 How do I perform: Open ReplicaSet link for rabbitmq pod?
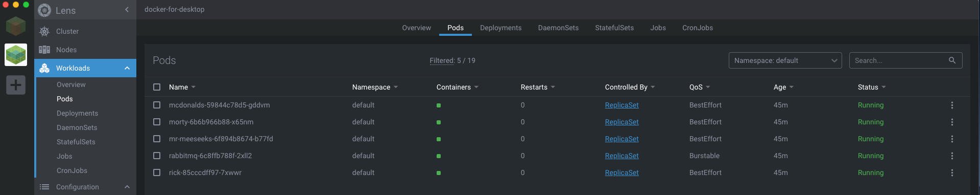(x=622, y=156)
